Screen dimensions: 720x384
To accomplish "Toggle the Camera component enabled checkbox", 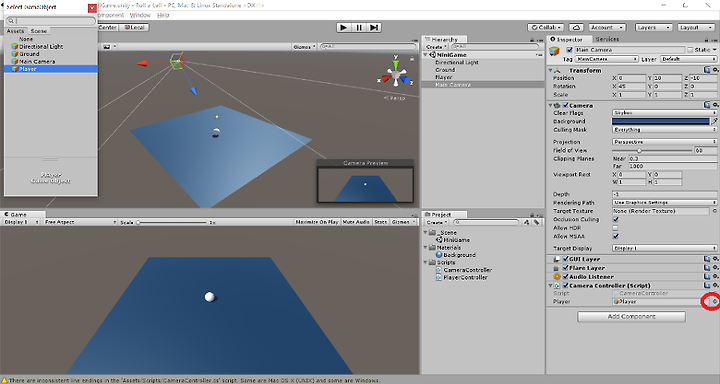I will 566,105.
